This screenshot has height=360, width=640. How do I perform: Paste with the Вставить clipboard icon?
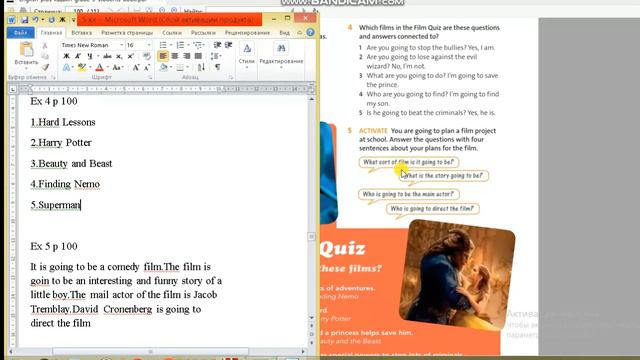click(27, 50)
